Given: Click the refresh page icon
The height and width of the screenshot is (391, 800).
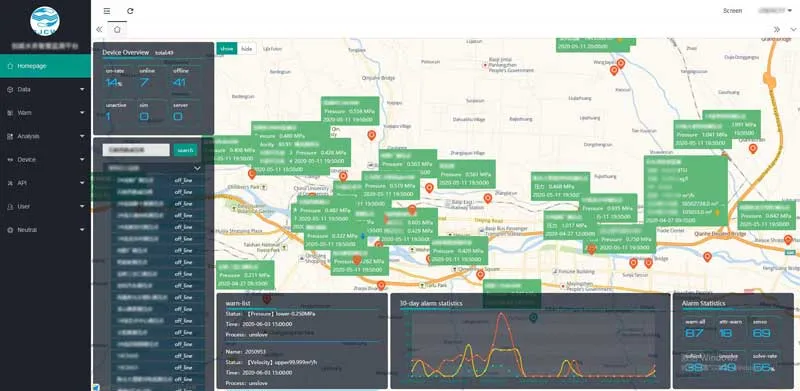Looking at the screenshot, I should point(130,11).
